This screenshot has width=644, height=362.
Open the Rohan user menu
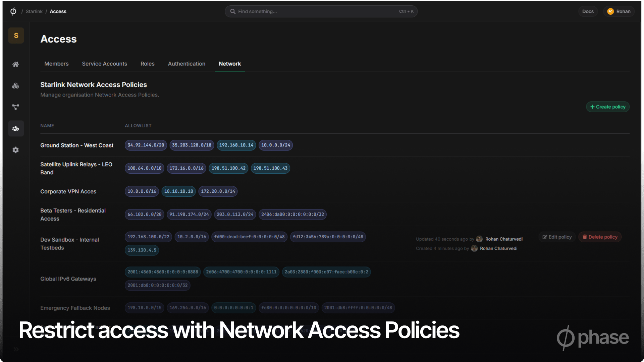(x=619, y=11)
